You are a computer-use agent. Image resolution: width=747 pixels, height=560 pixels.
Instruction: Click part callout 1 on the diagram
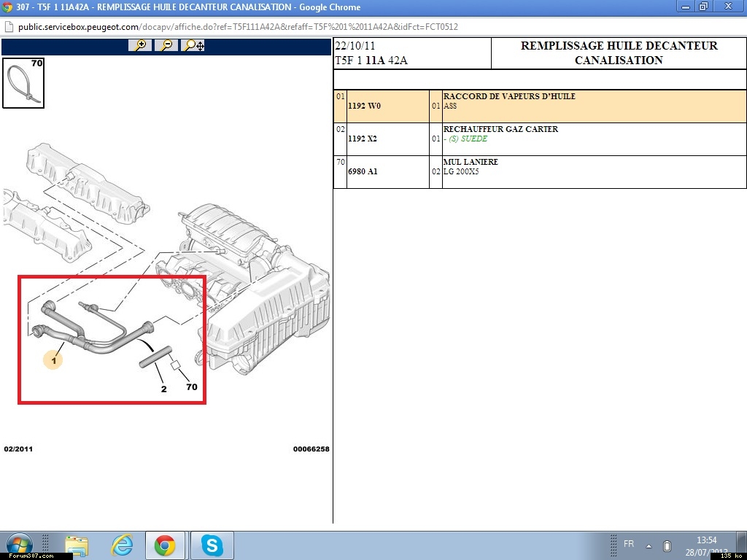[x=53, y=359]
